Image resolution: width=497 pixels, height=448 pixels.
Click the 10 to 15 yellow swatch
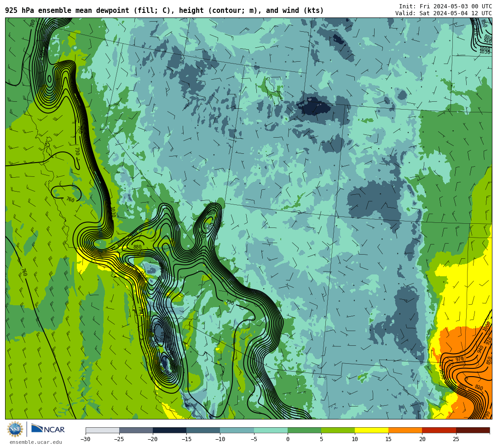[x=371, y=430]
